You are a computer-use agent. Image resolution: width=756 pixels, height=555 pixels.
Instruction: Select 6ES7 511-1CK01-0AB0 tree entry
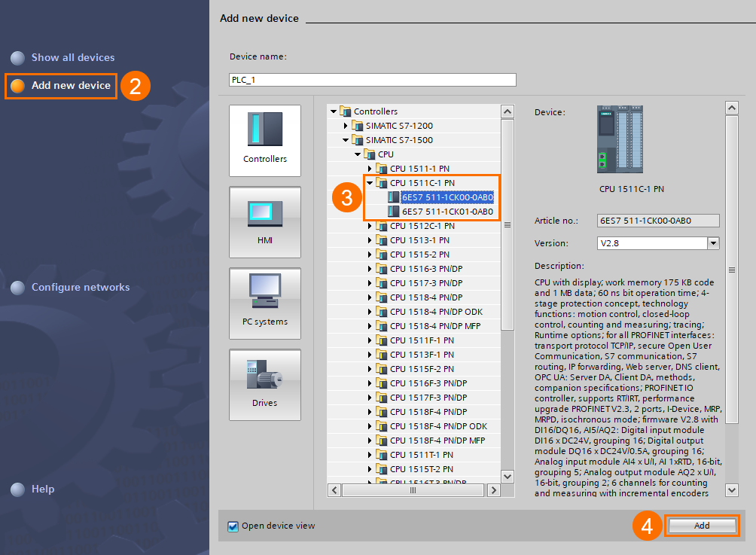tap(447, 212)
